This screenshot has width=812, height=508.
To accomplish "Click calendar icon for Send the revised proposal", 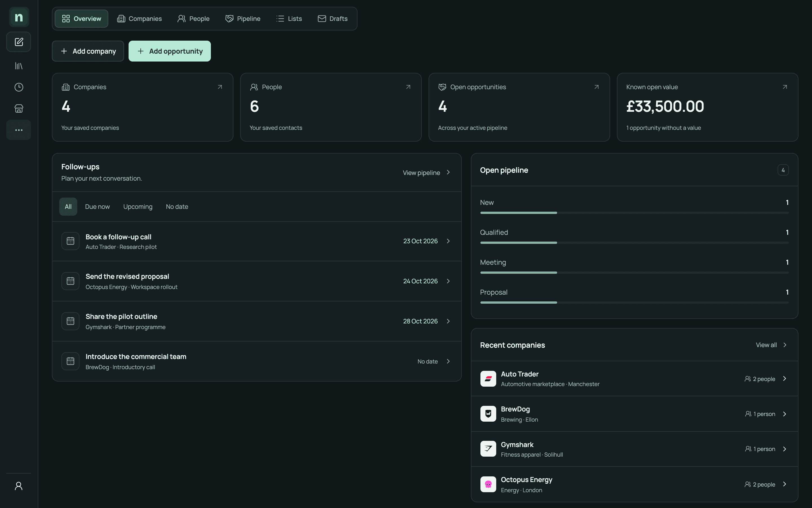I will click(70, 281).
